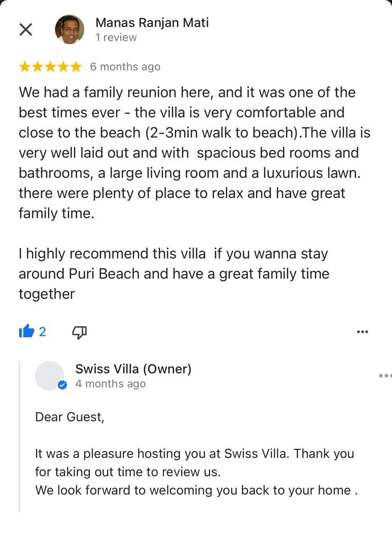Tap the Swiss Villa owner avatar circle
The height and width of the screenshot is (542, 392).
point(49,375)
